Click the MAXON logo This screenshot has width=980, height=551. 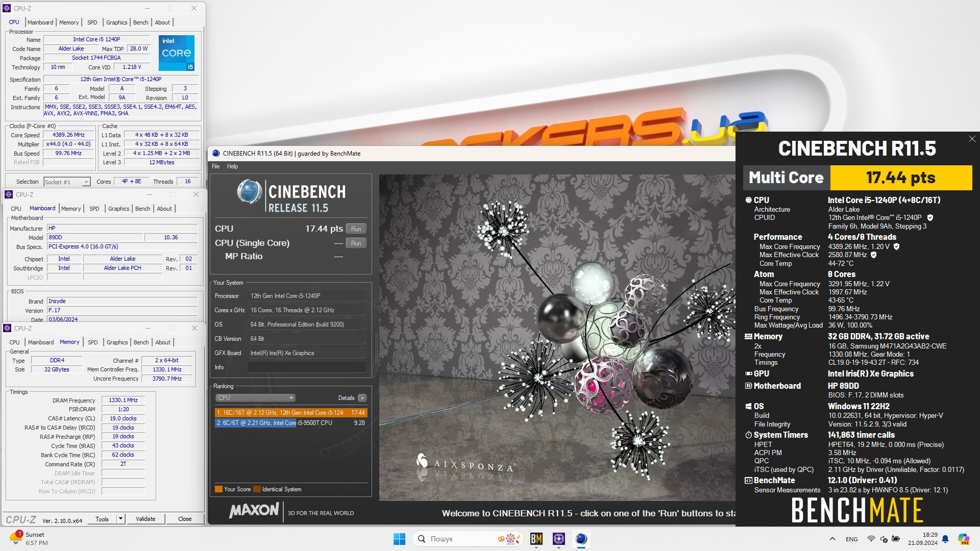(x=254, y=510)
